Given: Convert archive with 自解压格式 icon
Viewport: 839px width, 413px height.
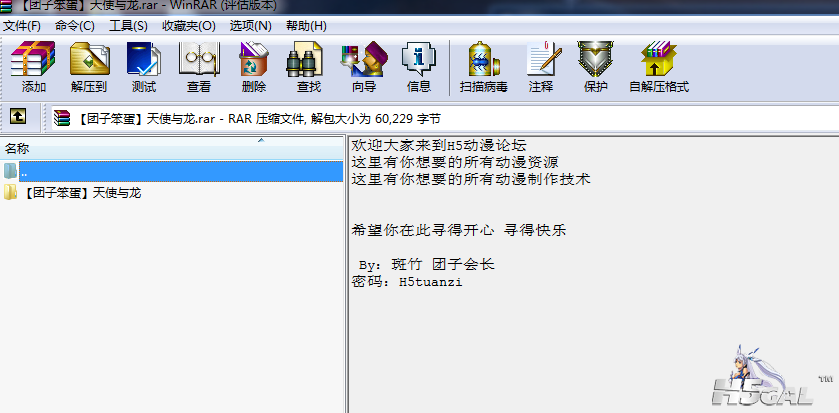Looking at the screenshot, I should tap(659, 66).
